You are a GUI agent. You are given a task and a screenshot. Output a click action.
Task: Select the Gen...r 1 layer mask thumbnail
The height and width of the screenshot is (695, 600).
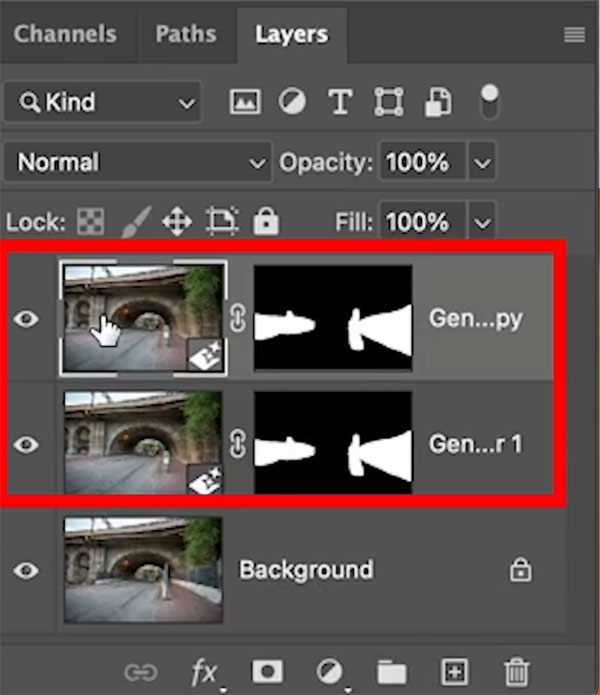[x=333, y=443]
